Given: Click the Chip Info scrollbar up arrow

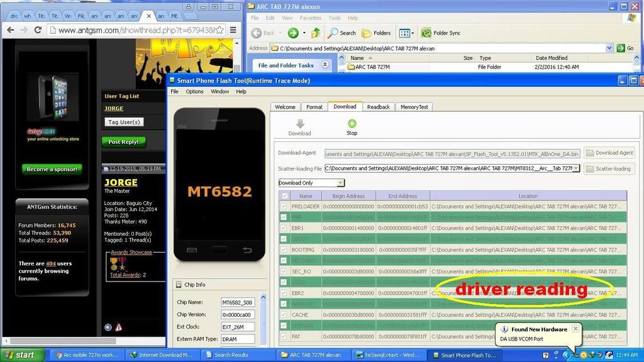Looking at the screenshot, I should pos(264,297).
